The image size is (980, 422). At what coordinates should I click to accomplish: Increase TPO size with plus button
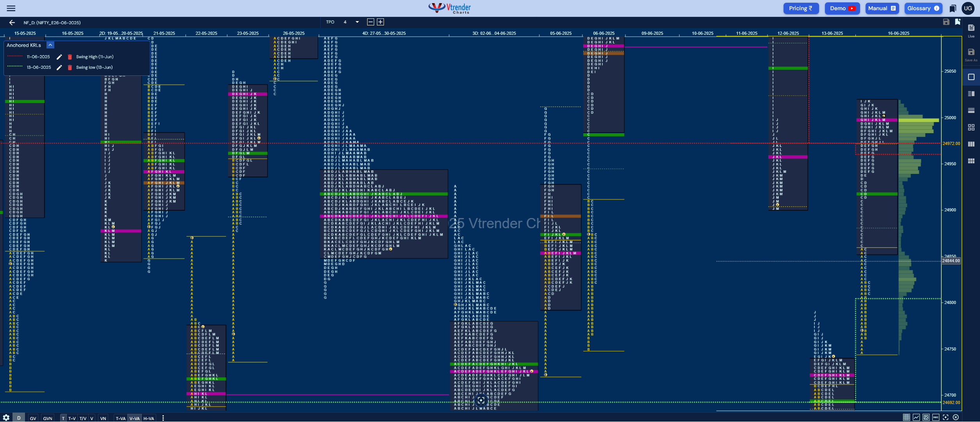pos(380,22)
